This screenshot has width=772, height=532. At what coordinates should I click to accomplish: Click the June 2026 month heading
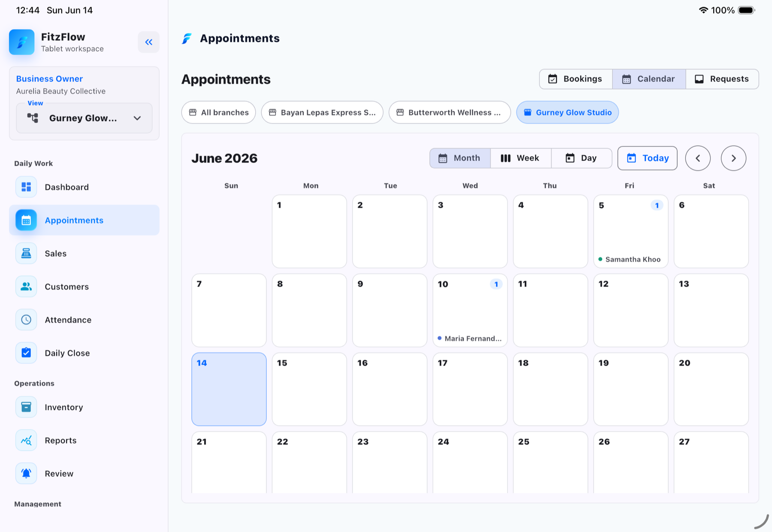point(224,158)
